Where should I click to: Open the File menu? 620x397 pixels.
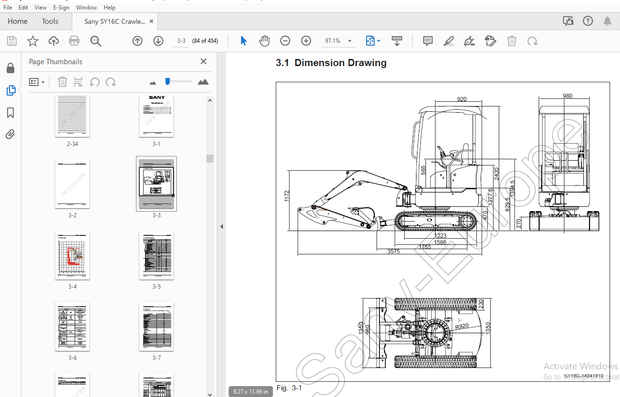[x=7, y=7]
